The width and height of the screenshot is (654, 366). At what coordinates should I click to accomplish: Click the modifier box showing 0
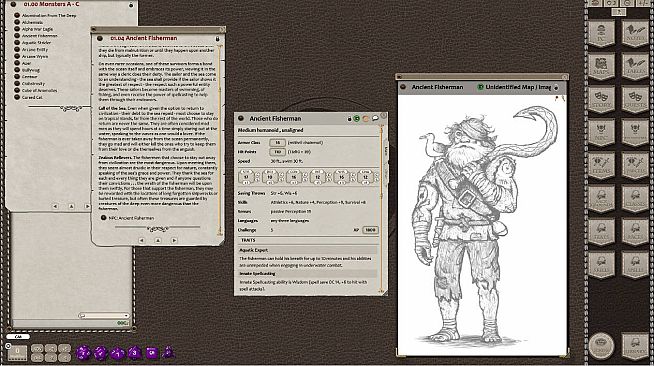pos(17,353)
